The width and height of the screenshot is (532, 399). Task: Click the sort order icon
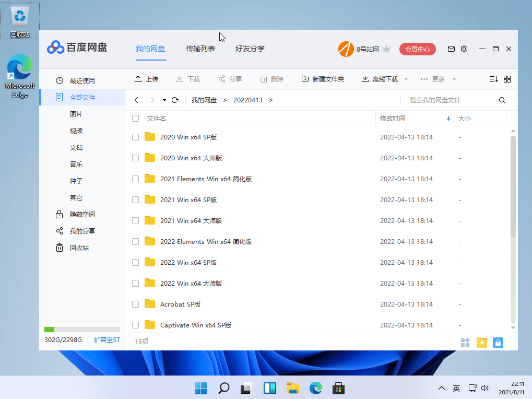tap(494, 79)
